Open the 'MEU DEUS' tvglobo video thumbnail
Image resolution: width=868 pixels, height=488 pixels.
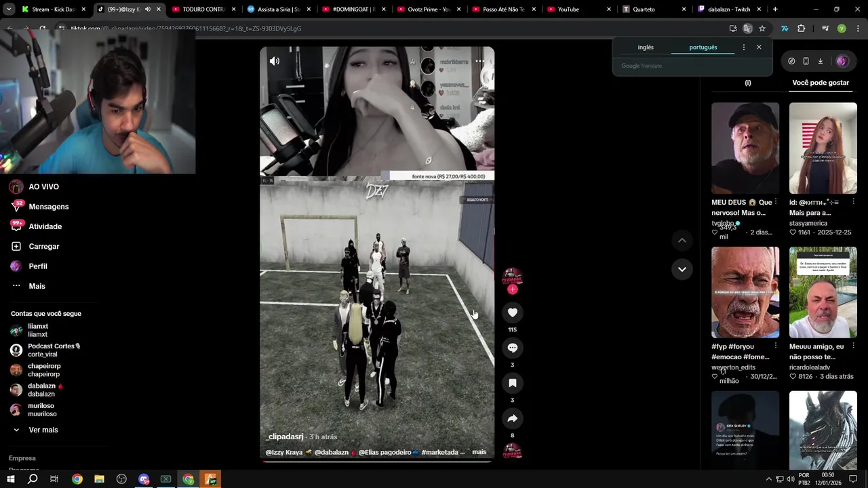[x=745, y=148]
